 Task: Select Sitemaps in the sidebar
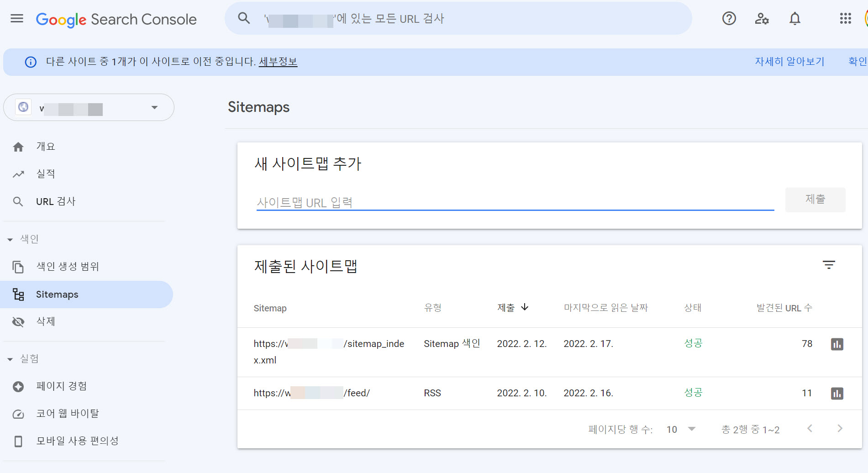click(x=57, y=294)
